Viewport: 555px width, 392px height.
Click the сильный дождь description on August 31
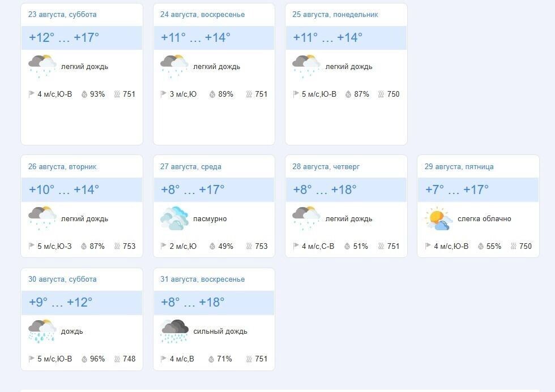220,331
